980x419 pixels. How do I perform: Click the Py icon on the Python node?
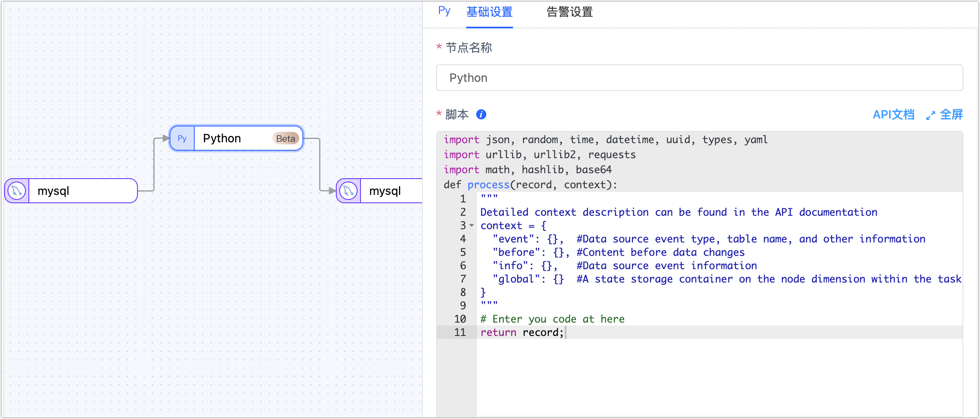coord(182,138)
